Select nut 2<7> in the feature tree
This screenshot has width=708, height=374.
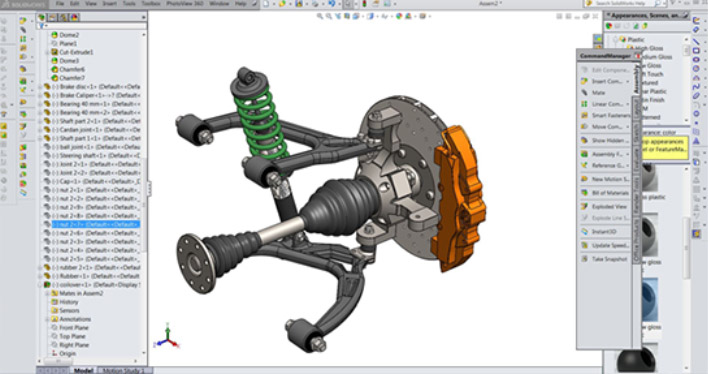[x=95, y=224]
